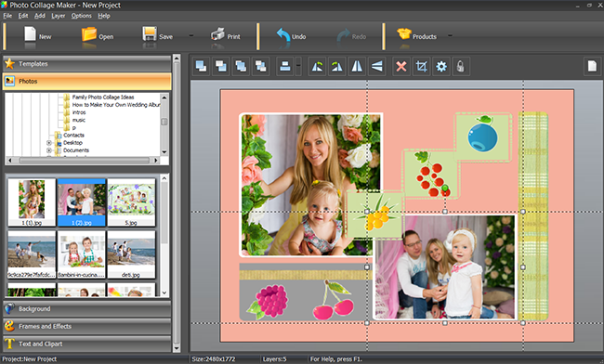This screenshot has height=364, width=604.
Task: Select the beach thumbnail with the dog
Action: pos(32,254)
